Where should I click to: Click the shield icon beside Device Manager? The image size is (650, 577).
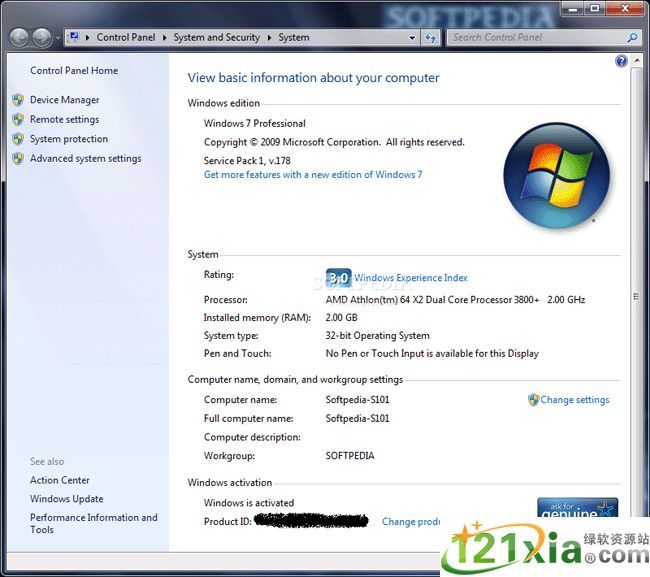point(17,100)
